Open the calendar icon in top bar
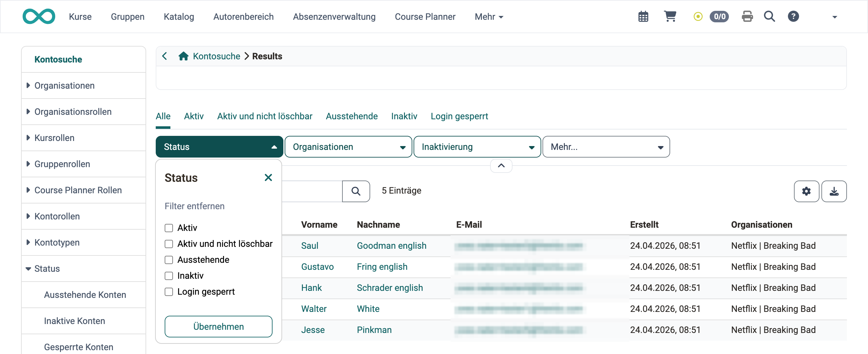This screenshot has height=354, width=868. [643, 17]
